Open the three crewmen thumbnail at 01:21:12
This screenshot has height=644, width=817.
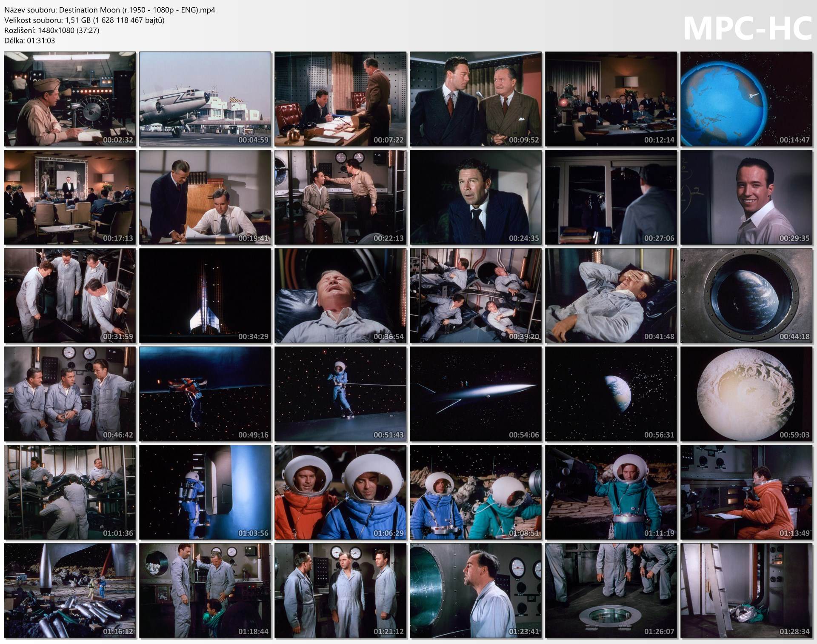tap(340, 591)
